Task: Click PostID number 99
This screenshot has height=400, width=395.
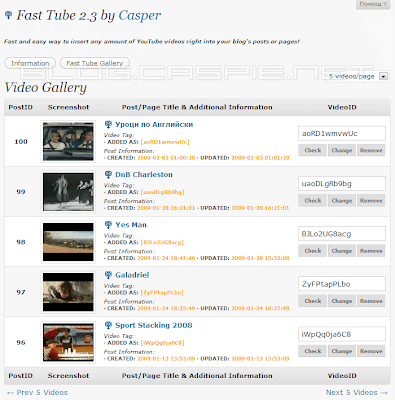Action: pyautogui.click(x=21, y=192)
